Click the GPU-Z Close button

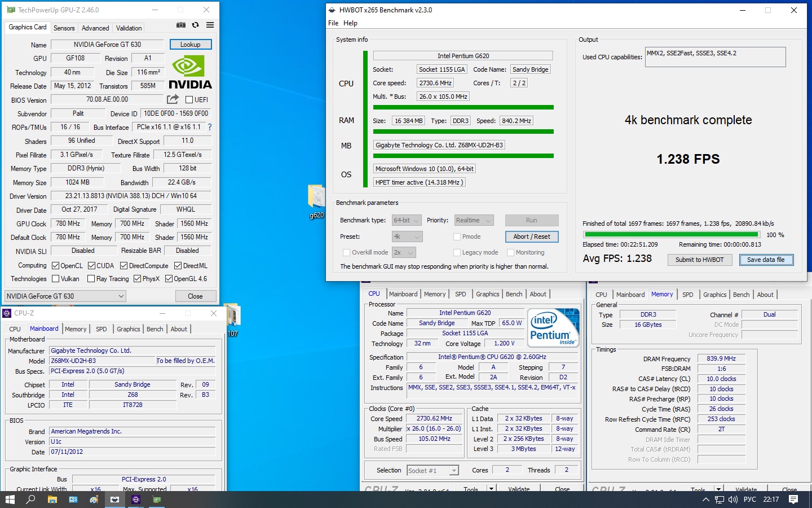pyautogui.click(x=195, y=296)
